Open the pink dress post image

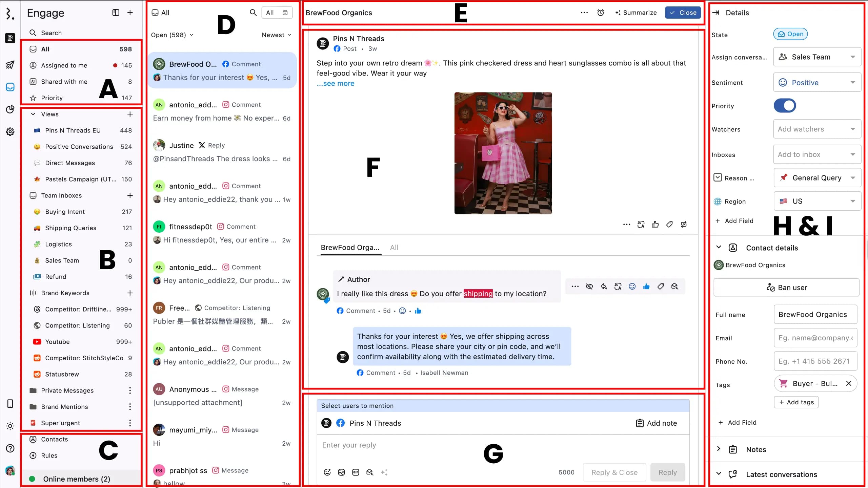(503, 153)
